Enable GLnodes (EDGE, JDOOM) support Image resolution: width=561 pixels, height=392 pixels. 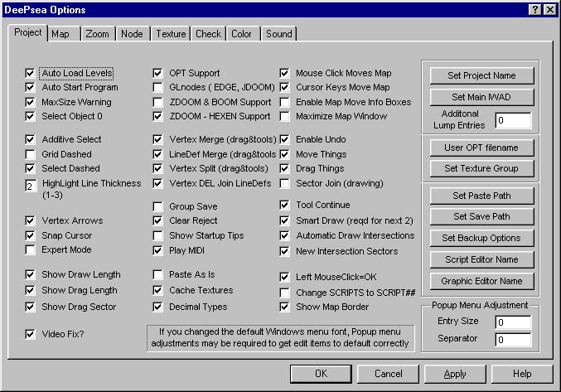pos(158,87)
